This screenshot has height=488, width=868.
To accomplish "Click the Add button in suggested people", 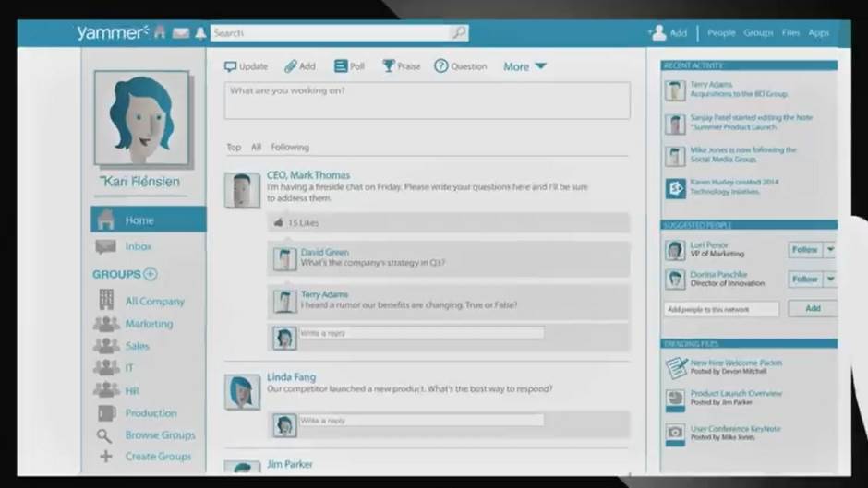I will (x=813, y=308).
